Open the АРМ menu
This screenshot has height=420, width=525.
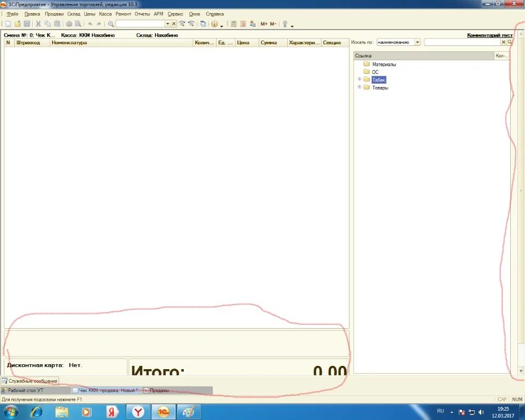point(159,14)
